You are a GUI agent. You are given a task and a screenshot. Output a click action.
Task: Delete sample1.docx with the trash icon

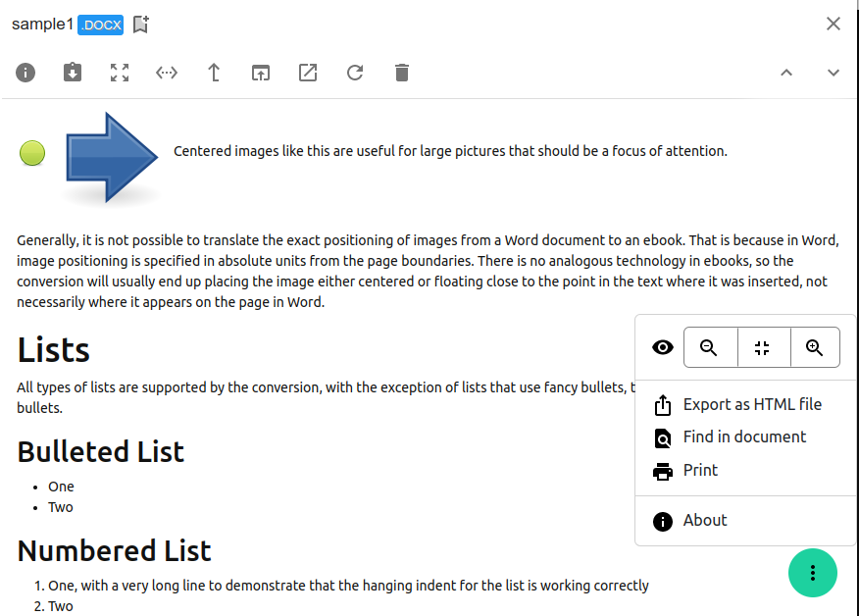(x=401, y=73)
